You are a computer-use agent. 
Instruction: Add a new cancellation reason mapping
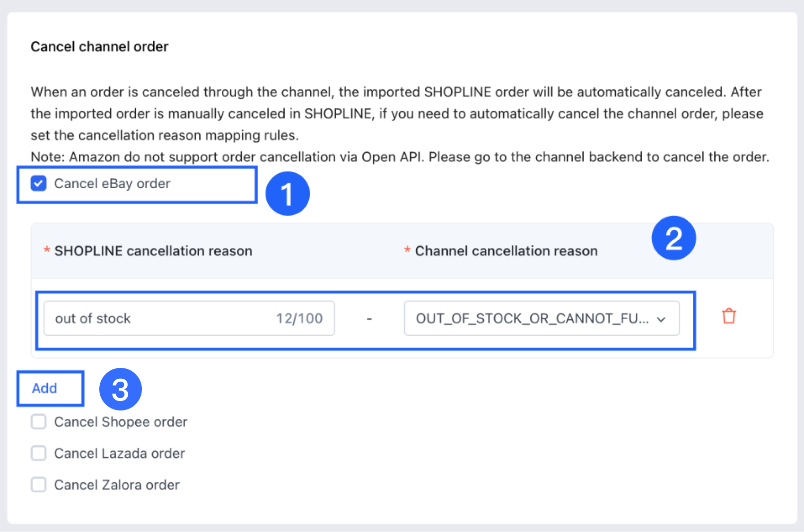tap(44, 388)
